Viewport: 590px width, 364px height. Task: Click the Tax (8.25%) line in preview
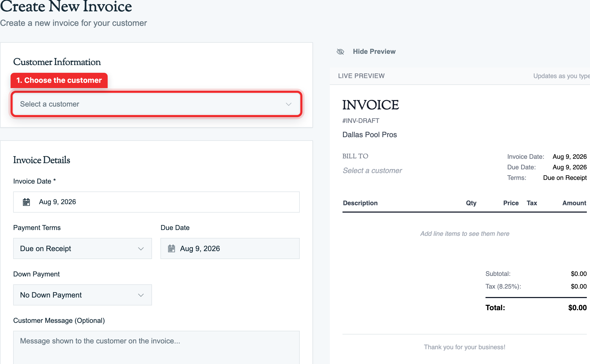tap(536, 286)
